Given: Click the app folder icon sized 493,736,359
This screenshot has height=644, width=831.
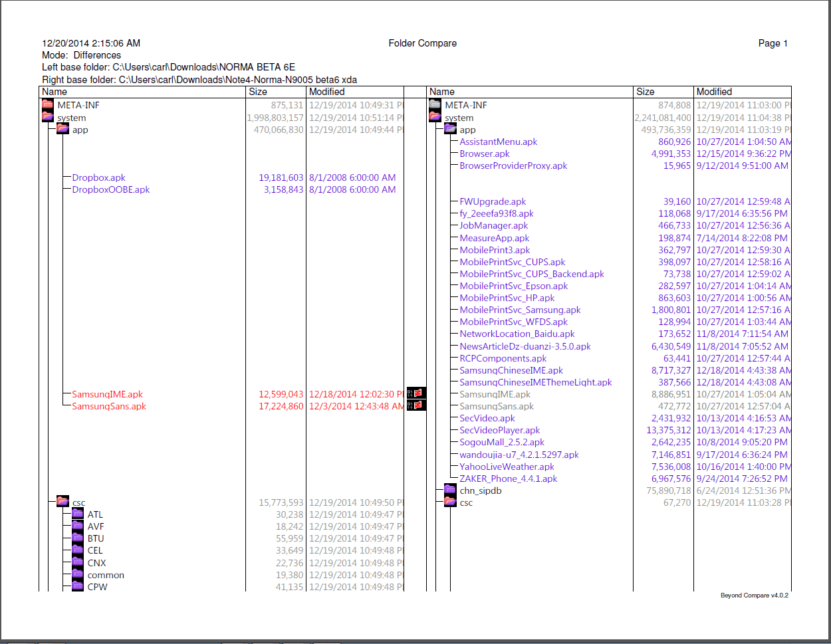Looking at the screenshot, I should (451, 128).
